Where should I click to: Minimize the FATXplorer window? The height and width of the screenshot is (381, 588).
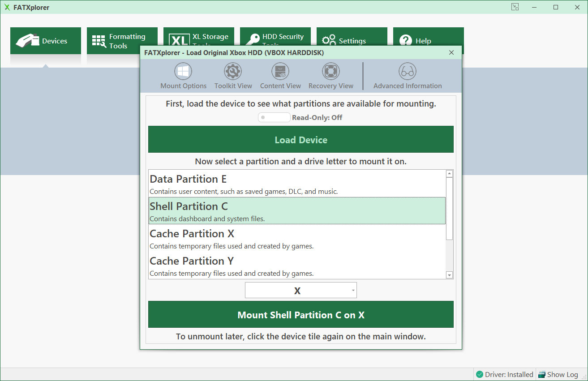point(535,7)
